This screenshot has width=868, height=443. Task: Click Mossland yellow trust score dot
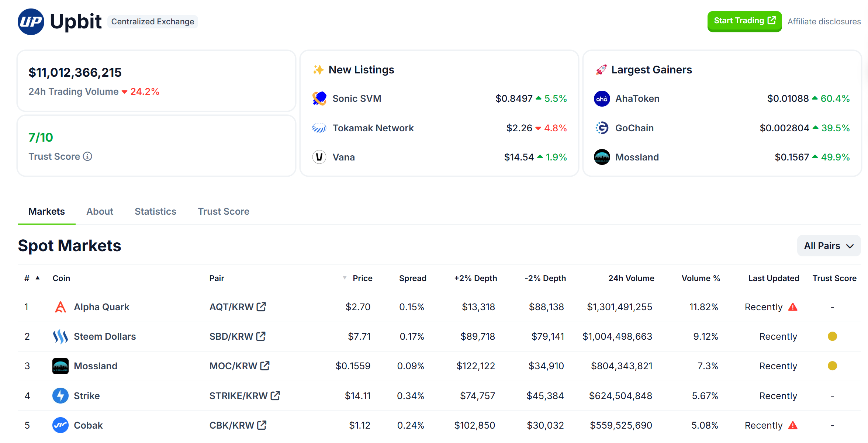point(832,366)
